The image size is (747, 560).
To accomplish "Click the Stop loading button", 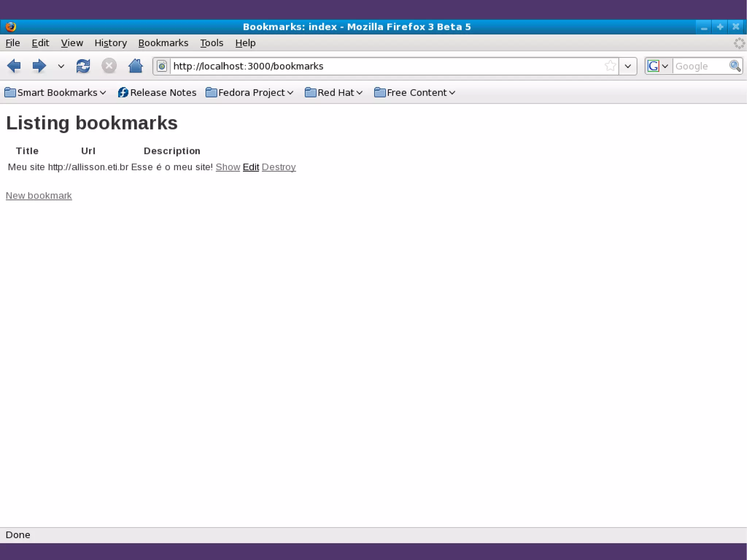I will click(109, 66).
